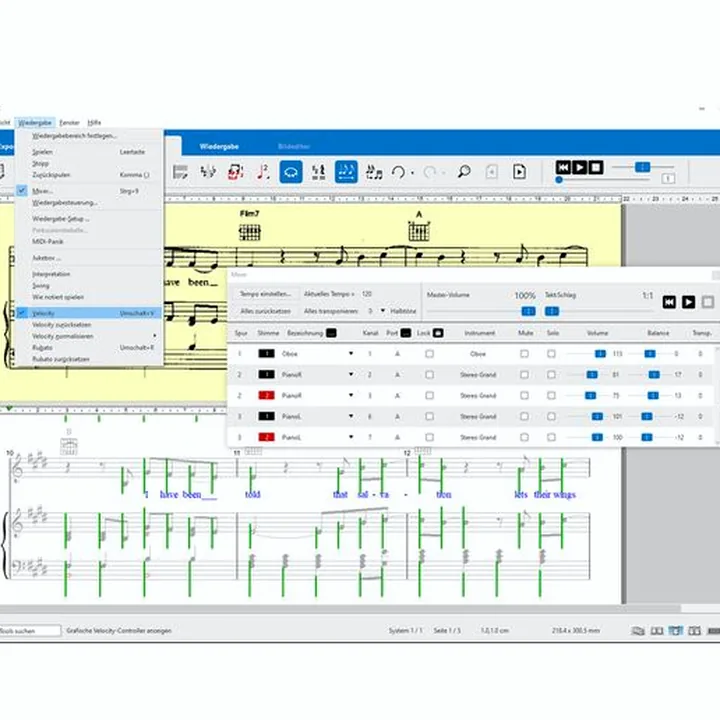Click the rests and notes toolbar icon

tap(318, 172)
